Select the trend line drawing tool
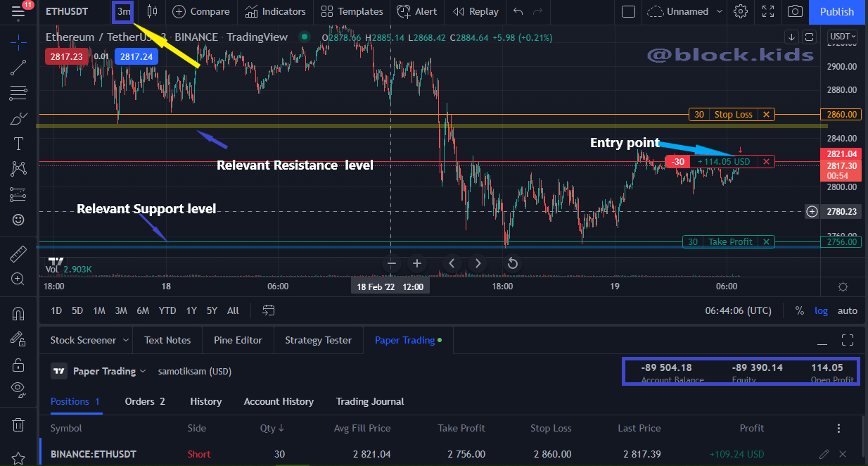 coord(18,67)
